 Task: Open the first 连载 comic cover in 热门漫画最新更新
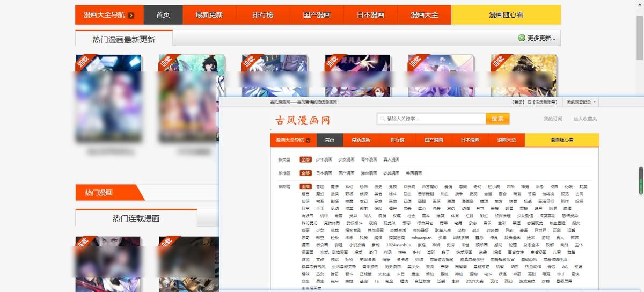108,99
